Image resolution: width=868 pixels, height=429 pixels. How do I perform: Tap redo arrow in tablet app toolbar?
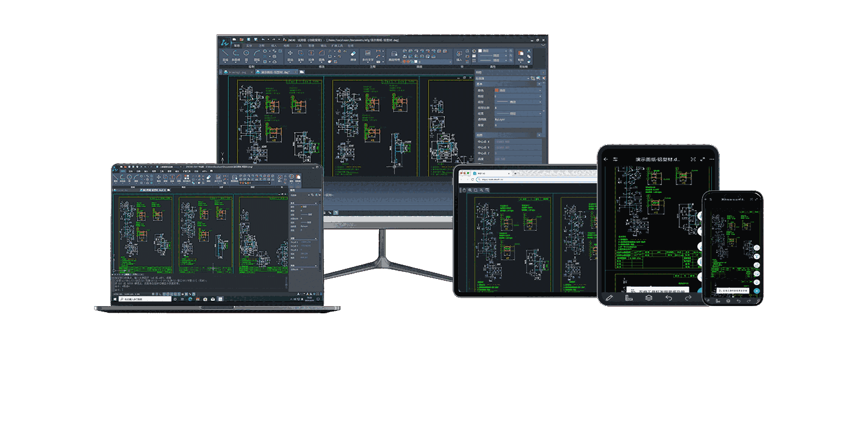pos(688,298)
